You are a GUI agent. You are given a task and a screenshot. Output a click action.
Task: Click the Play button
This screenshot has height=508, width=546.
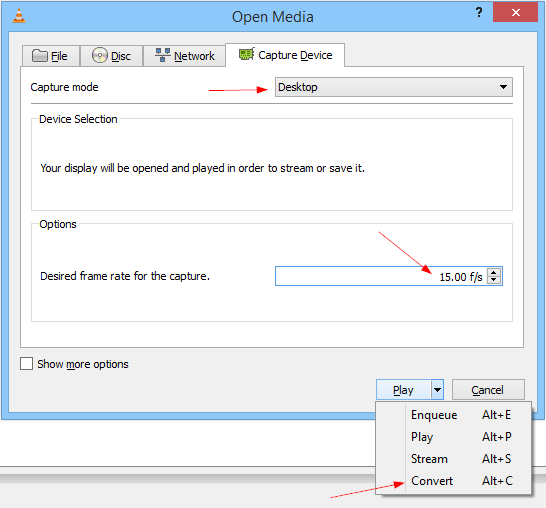tap(404, 390)
